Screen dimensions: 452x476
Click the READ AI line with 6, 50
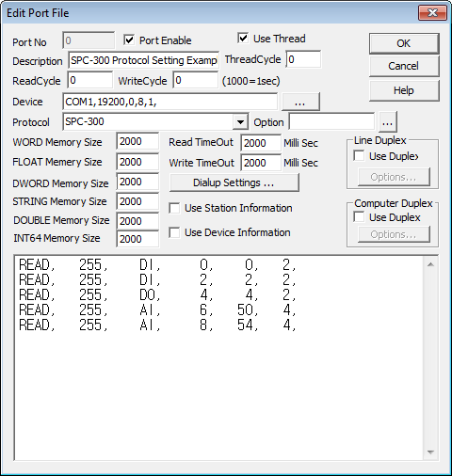157,309
